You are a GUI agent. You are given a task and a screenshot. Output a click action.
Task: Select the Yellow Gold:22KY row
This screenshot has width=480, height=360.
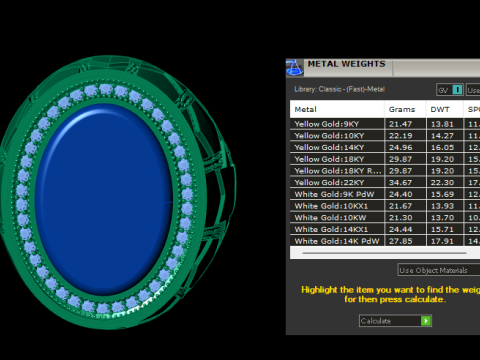385,182
